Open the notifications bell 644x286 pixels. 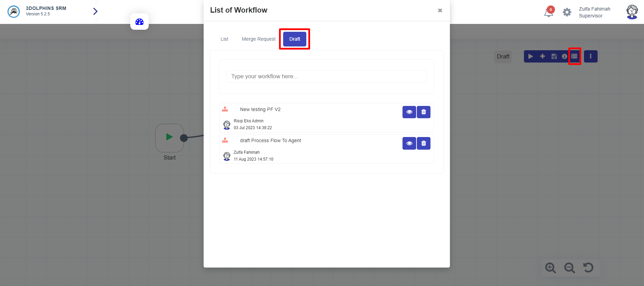tap(548, 13)
